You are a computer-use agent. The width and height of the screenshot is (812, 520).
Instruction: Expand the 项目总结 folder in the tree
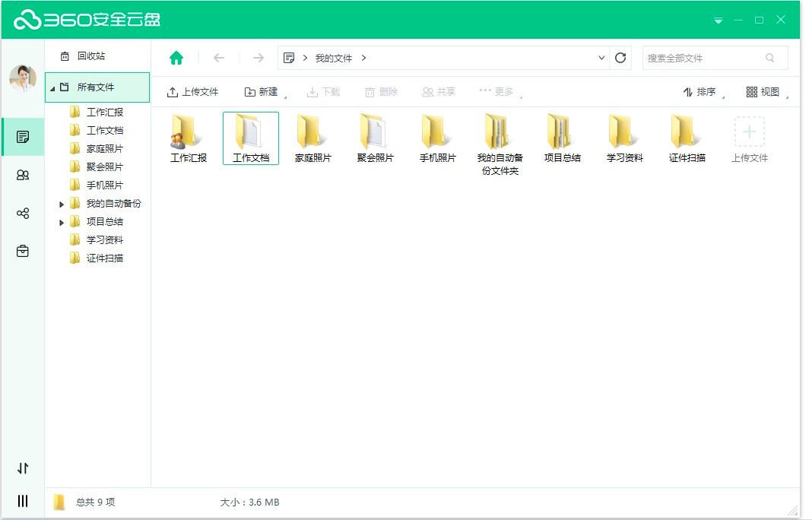tap(62, 221)
